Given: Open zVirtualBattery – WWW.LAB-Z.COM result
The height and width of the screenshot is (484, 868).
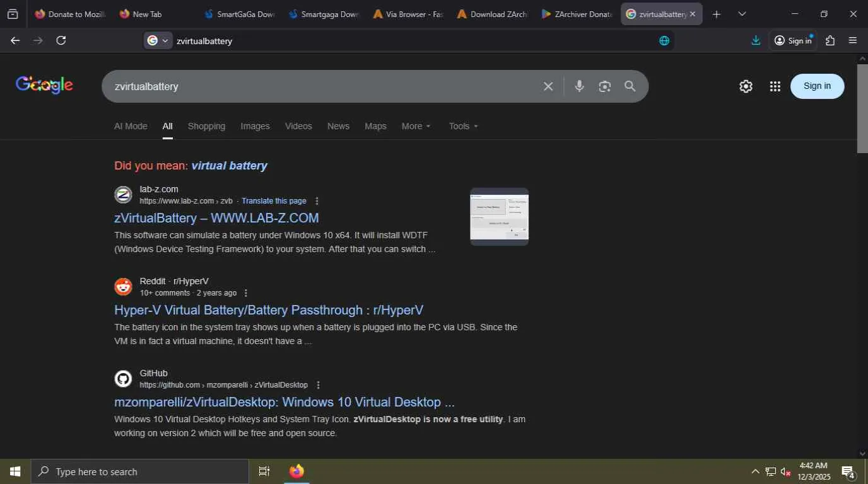Looking at the screenshot, I should click(216, 218).
